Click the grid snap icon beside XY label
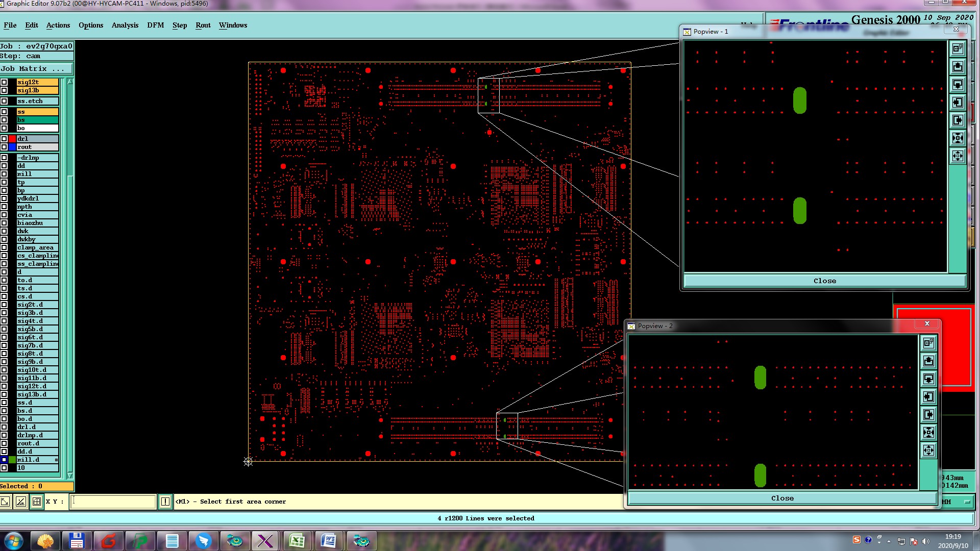The width and height of the screenshot is (980, 551). [37, 502]
